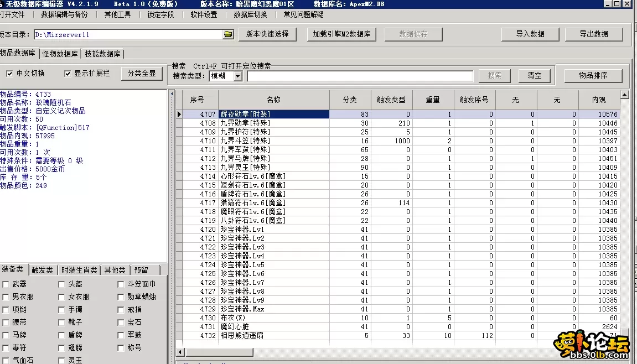Open the 其他工具 menu
Viewport: 637px width, 364px height.
[x=117, y=14]
